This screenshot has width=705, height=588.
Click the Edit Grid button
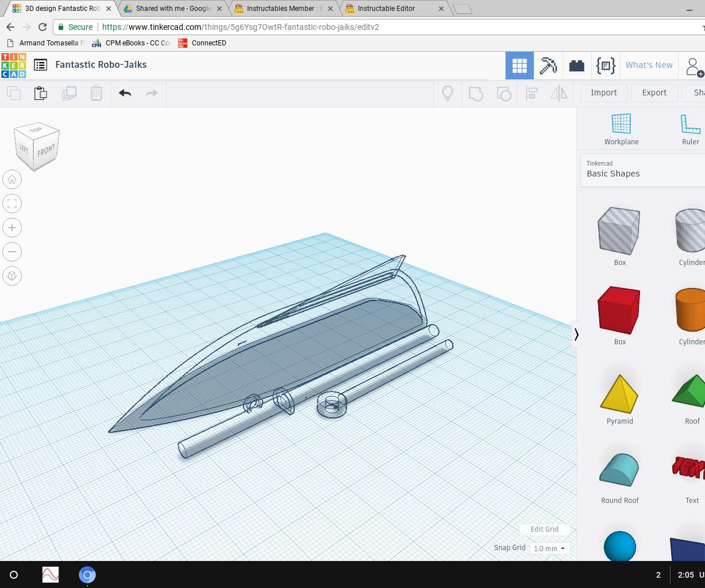coord(544,529)
